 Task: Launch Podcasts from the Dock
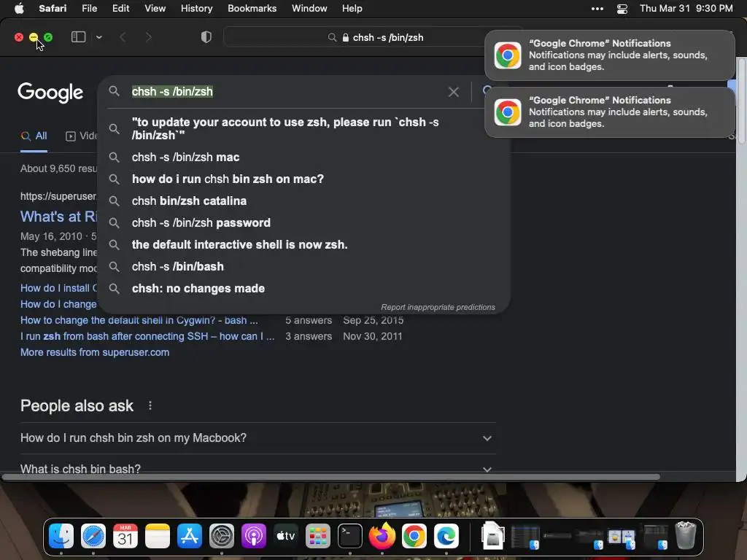pos(253,536)
